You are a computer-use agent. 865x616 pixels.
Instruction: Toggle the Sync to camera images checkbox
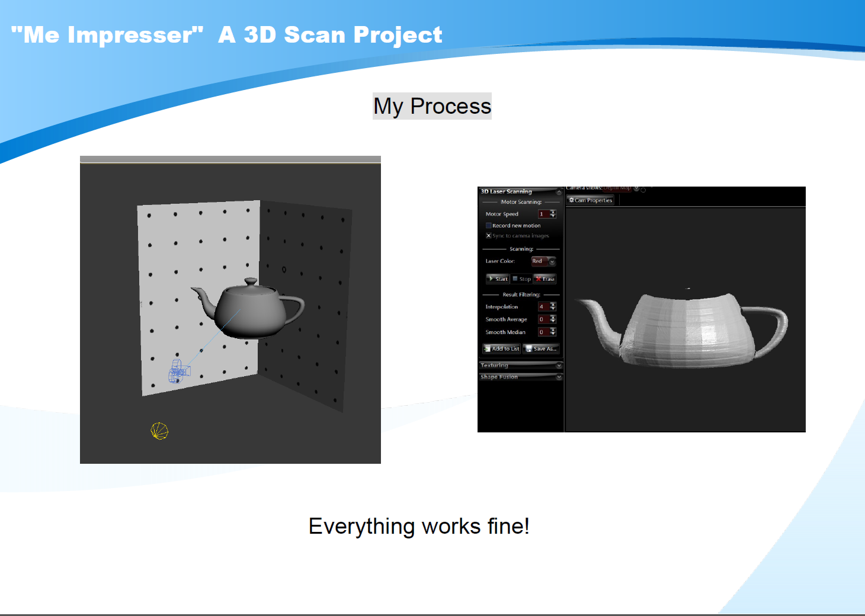click(489, 236)
